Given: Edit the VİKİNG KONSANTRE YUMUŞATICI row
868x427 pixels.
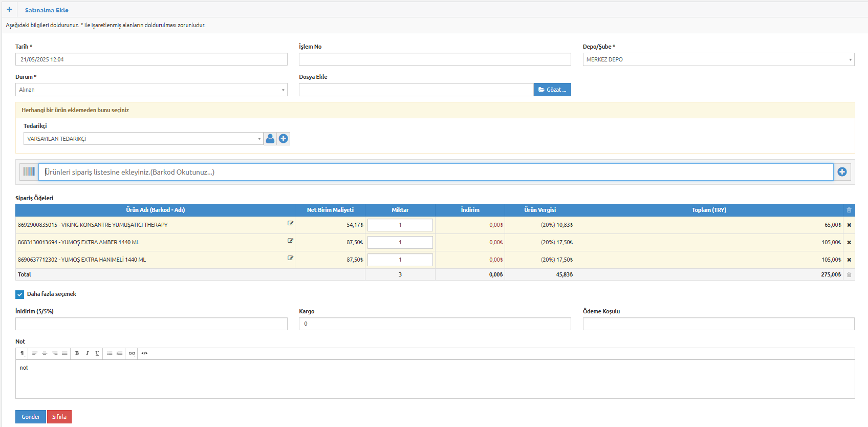Looking at the screenshot, I should 290,223.
